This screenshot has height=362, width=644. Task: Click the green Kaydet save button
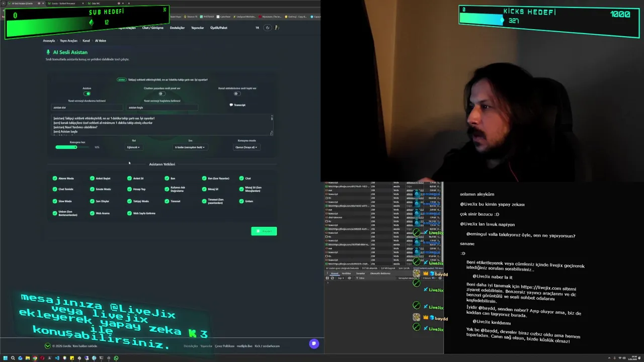[x=264, y=231]
